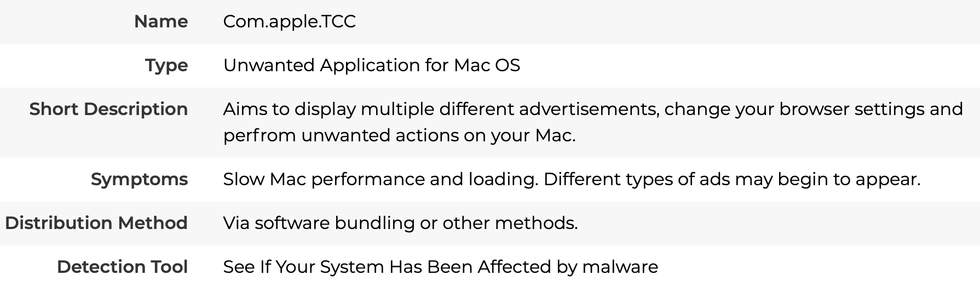Click the "Detection Tool" row label
This screenshot has height=286, width=980.
pyautogui.click(x=123, y=267)
